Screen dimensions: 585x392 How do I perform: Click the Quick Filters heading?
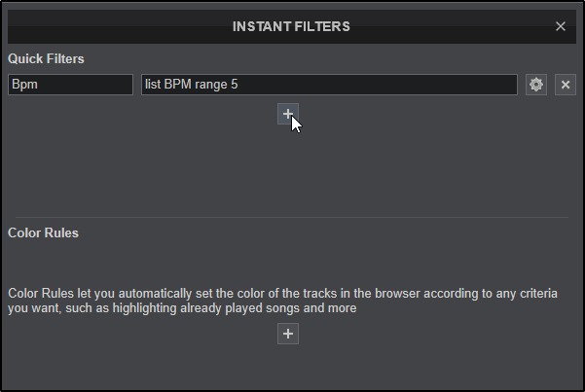tap(46, 58)
